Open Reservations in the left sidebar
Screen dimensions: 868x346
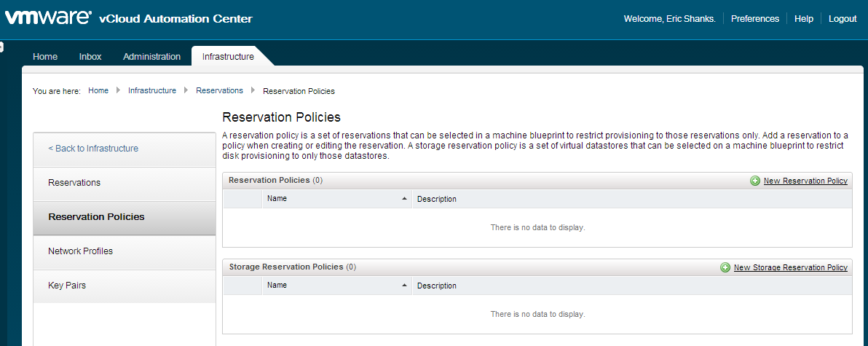pos(74,183)
